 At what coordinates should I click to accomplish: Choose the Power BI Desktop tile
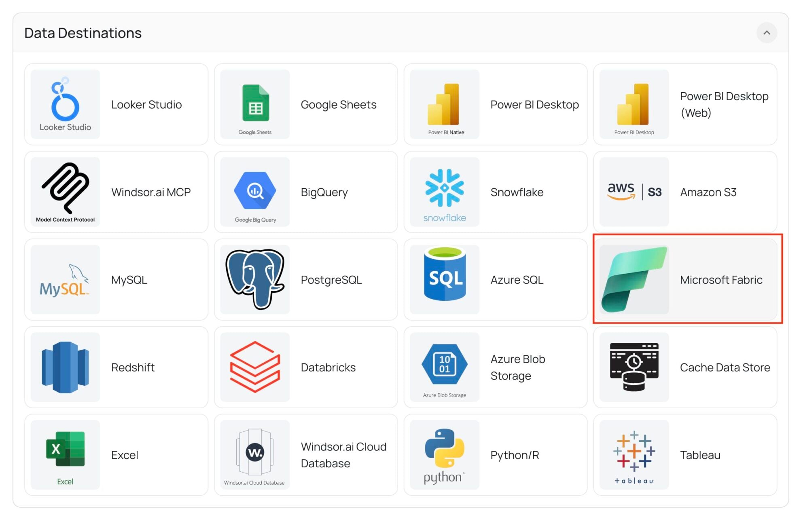[496, 104]
